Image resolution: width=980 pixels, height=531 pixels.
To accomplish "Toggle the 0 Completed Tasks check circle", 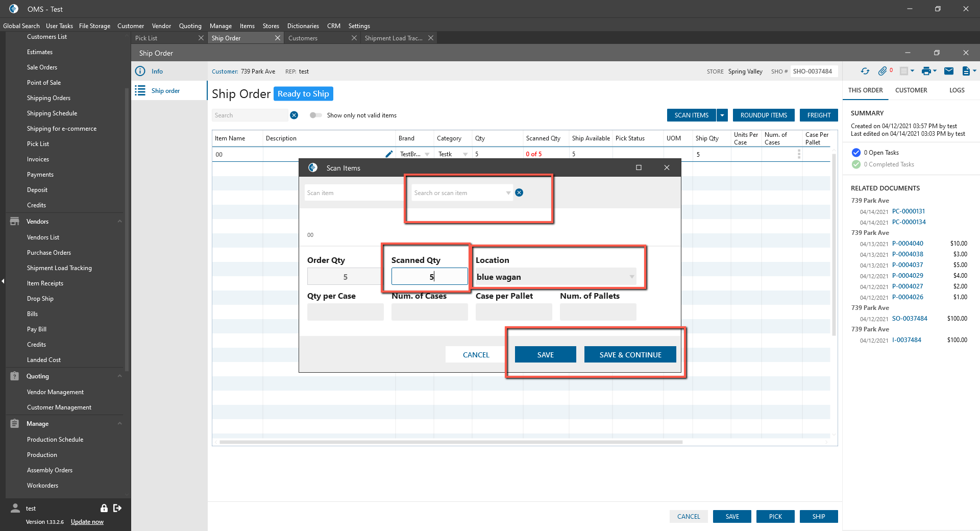I will pyautogui.click(x=856, y=164).
